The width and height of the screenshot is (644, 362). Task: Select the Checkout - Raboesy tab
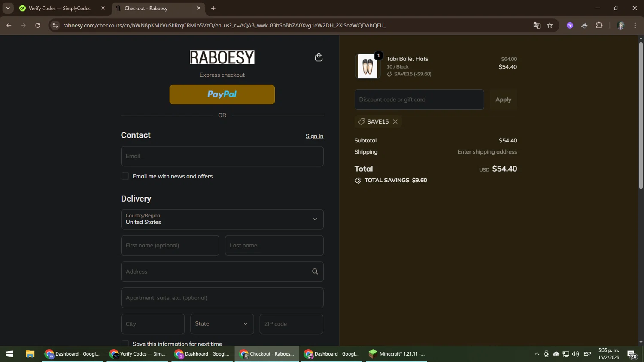159,8
